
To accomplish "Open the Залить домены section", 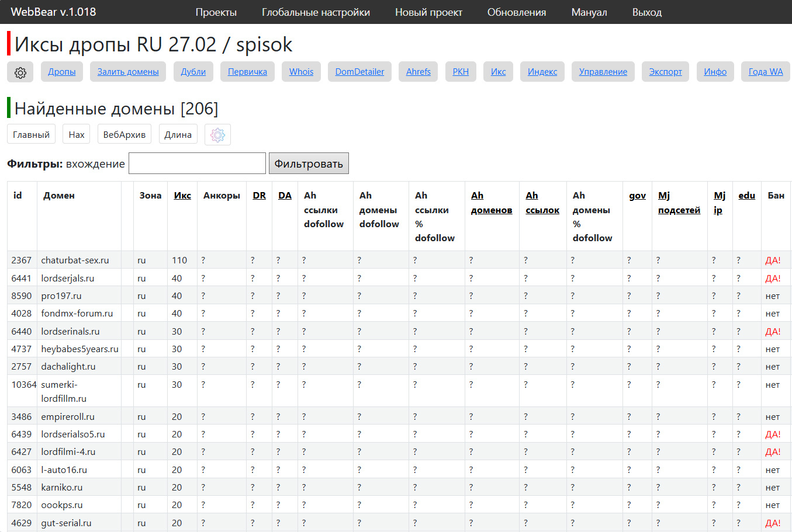I will (x=128, y=72).
